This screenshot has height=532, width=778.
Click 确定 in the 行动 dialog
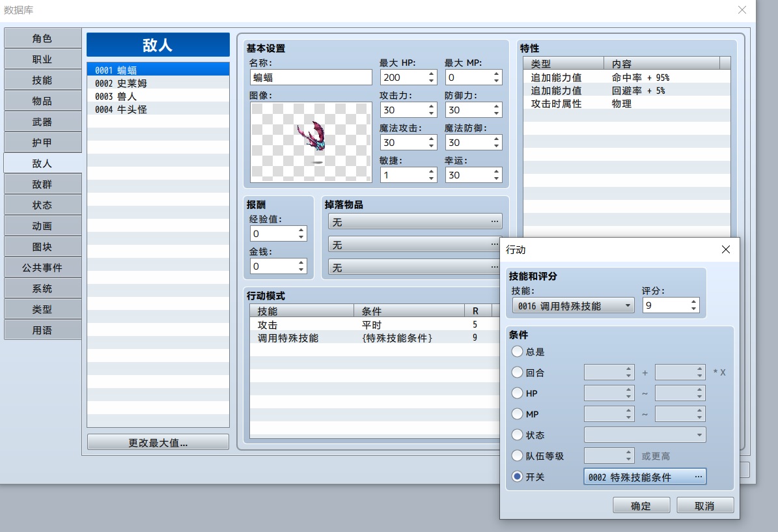pos(641,506)
